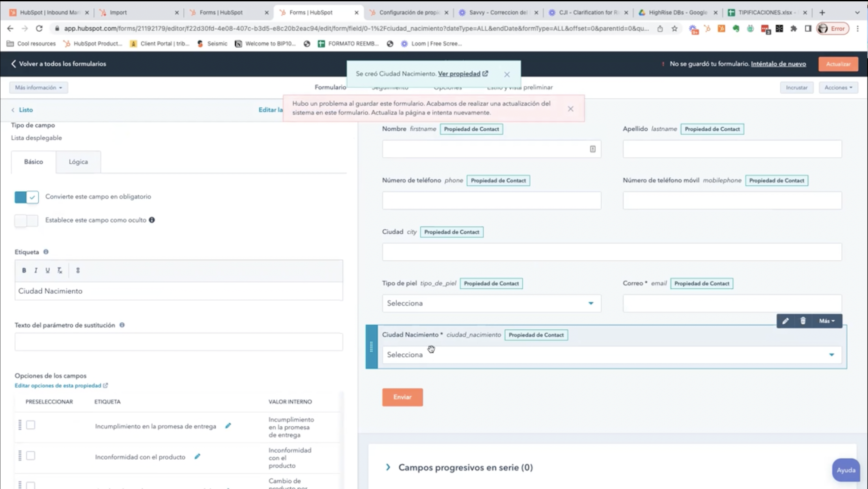This screenshot has width=868, height=489.
Task: Dismiss the red save error banner
Action: tap(570, 108)
